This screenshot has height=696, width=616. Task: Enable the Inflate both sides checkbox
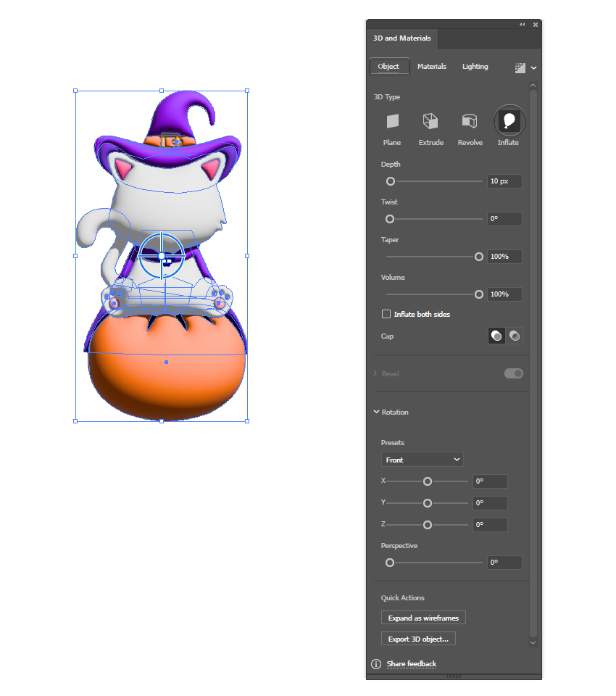pyautogui.click(x=386, y=314)
